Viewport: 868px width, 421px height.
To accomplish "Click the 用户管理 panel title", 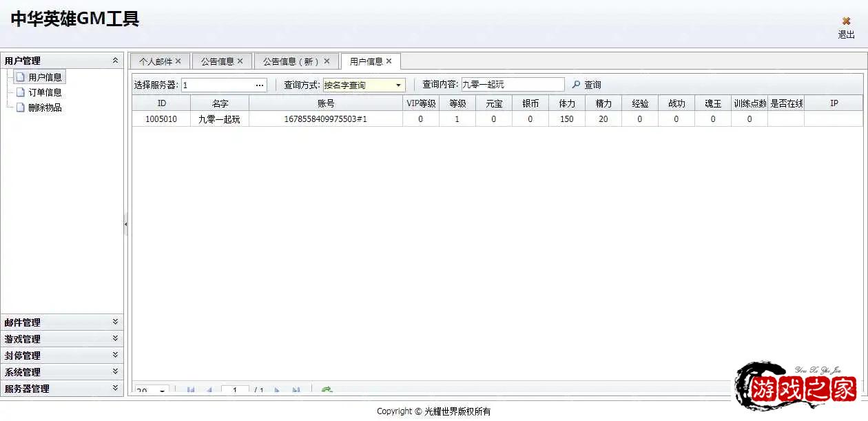I will pyautogui.click(x=23, y=61).
